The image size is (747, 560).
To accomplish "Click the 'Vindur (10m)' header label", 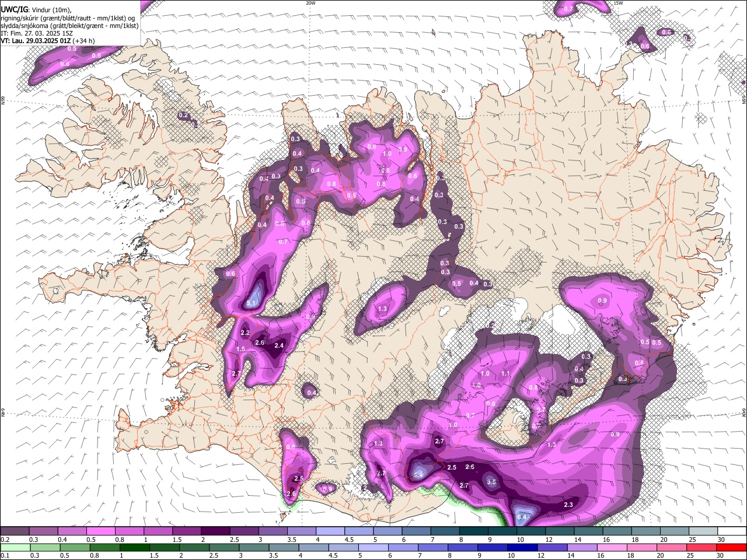I will (51, 9).
